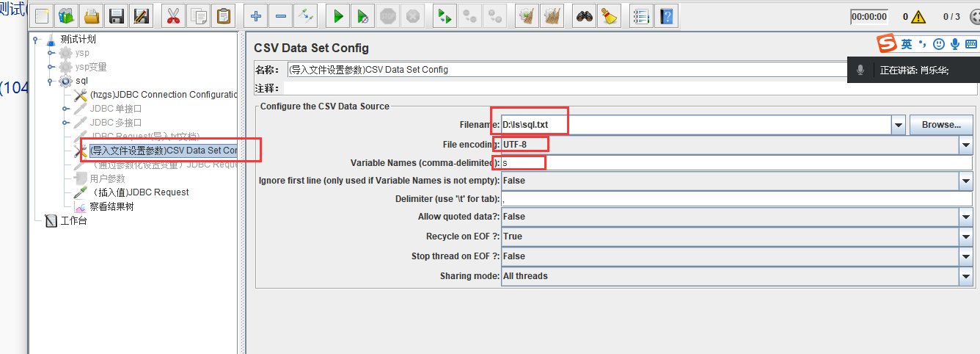Image resolution: width=980 pixels, height=354 pixels.
Task: Select the 测试计划 tree item
Action: click(78, 39)
